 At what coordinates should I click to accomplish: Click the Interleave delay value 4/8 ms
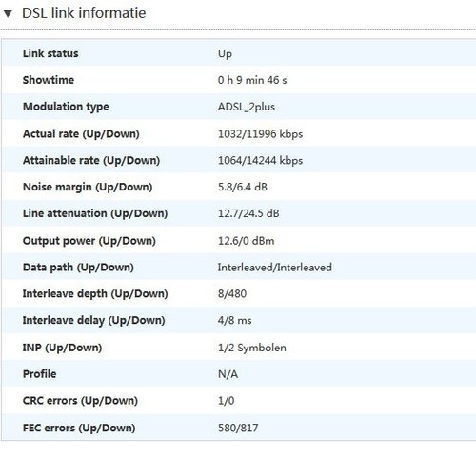pyautogui.click(x=234, y=320)
